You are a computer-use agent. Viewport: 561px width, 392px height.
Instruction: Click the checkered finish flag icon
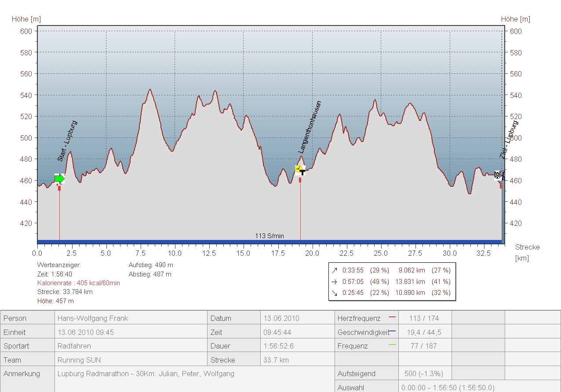point(498,175)
